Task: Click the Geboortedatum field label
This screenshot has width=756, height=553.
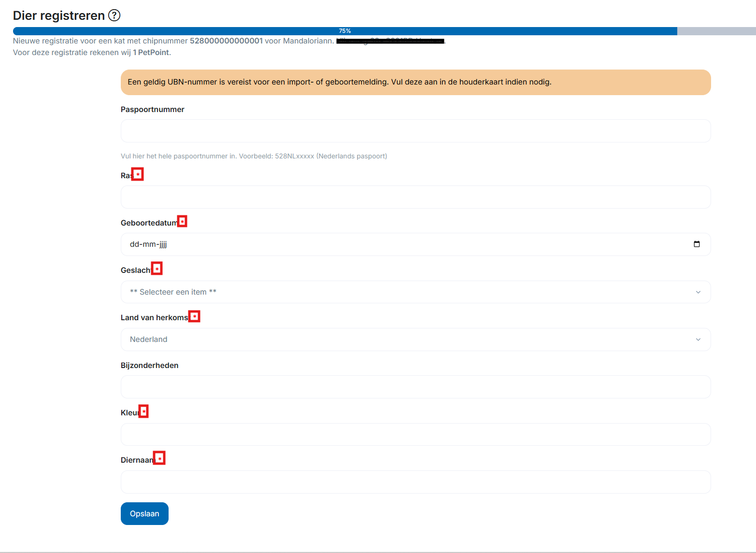Action: [x=149, y=223]
